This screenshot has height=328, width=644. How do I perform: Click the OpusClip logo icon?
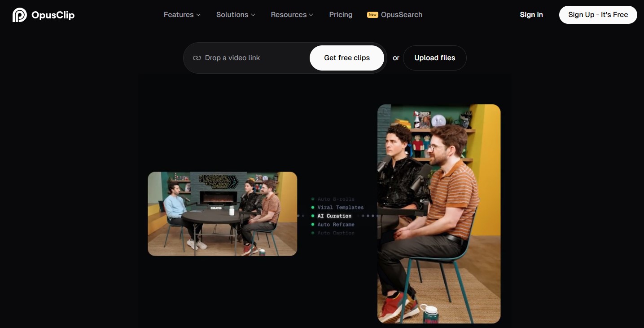[x=19, y=15]
